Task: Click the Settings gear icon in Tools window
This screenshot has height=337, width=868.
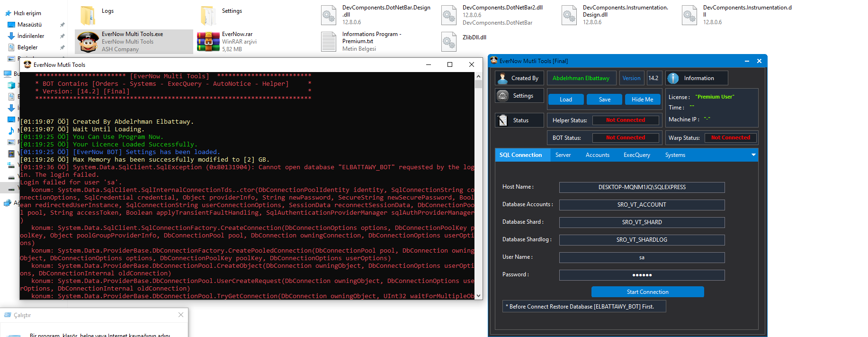Action: pyautogui.click(x=502, y=96)
